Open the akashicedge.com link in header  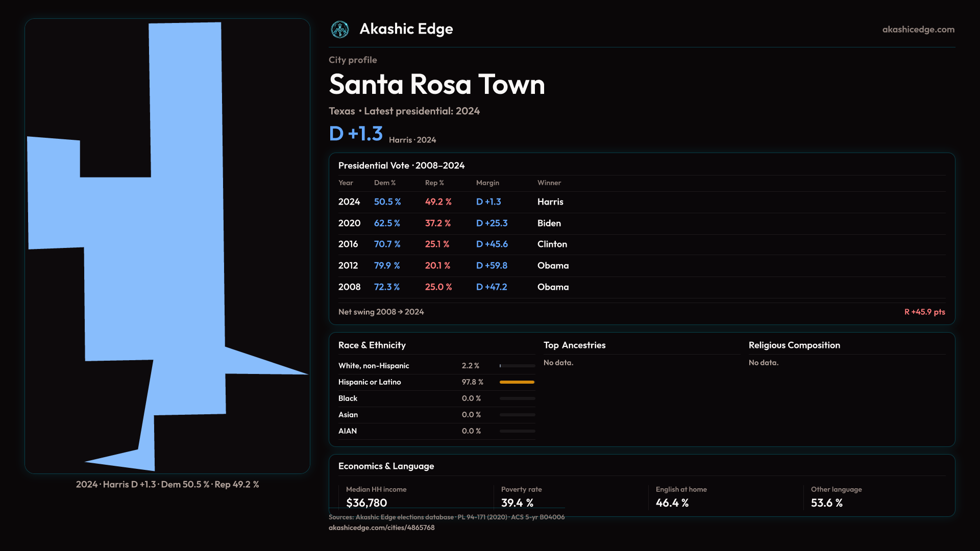pyautogui.click(x=918, y=30)
